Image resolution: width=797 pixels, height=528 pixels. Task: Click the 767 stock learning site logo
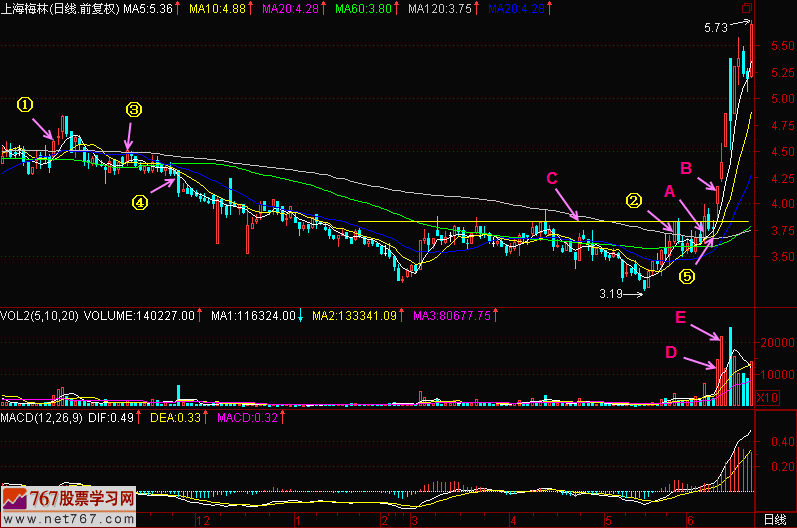pyautogui.click(x=68, y=499)
